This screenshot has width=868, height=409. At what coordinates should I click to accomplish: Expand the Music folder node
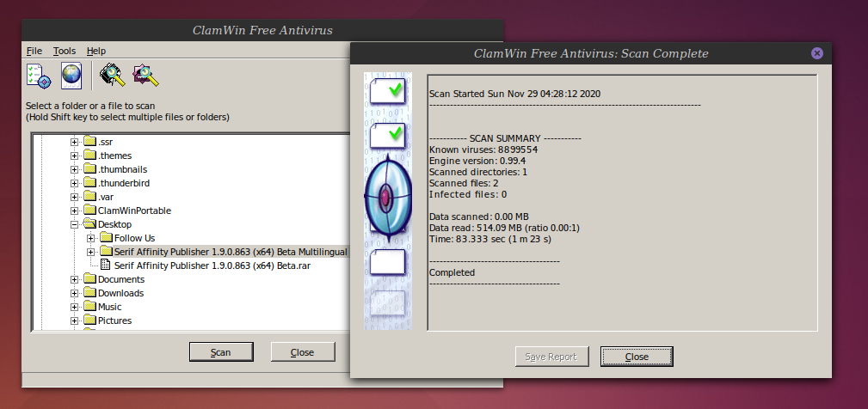(x=74, y=308)
